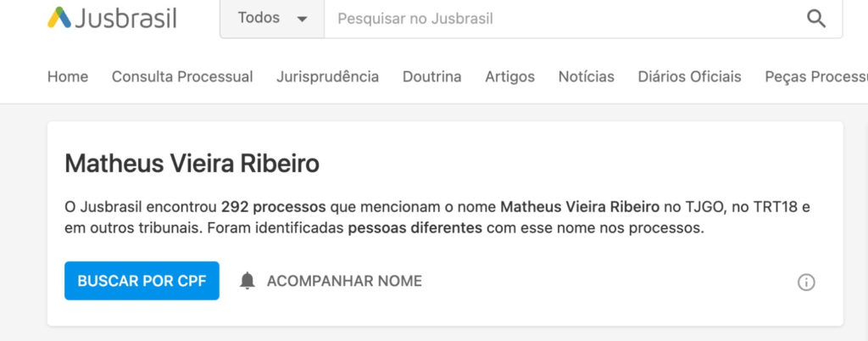Open the Diários Oficiais tab
The width and height of the screenshot is (868, 341).
(689, 76)
